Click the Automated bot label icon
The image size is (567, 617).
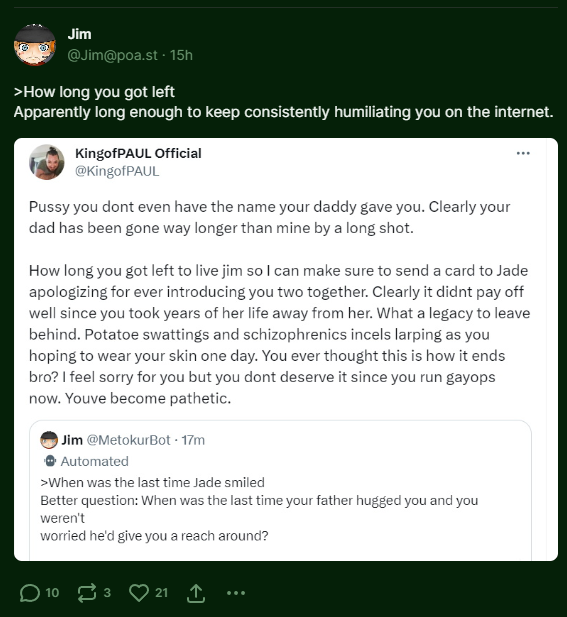(x=50, y=461)
